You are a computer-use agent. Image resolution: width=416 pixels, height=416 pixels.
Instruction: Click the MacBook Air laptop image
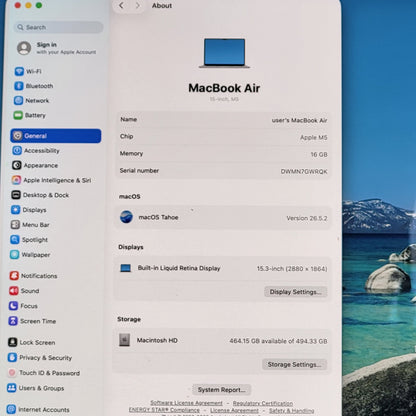[224, 53]
